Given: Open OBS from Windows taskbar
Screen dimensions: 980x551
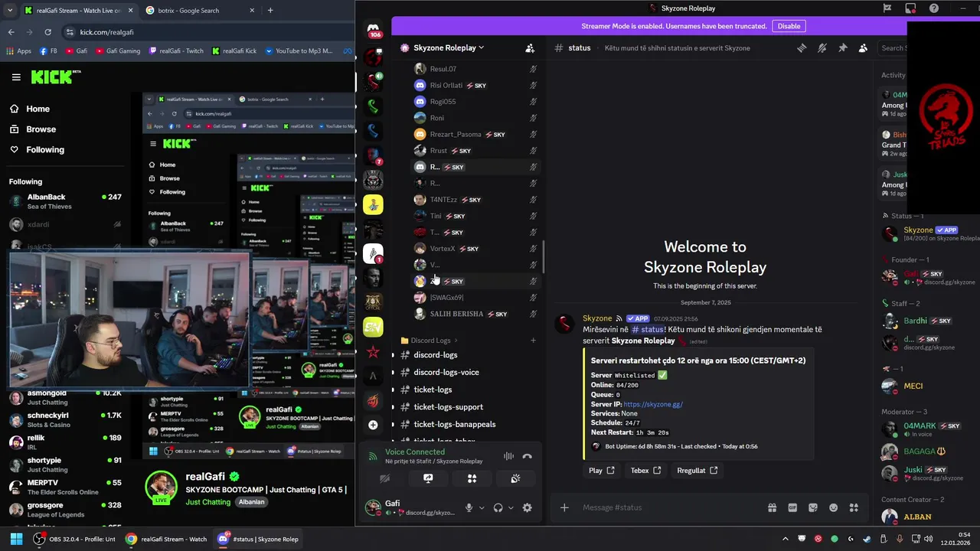Looking at the screenshot, I should (74, 539).
